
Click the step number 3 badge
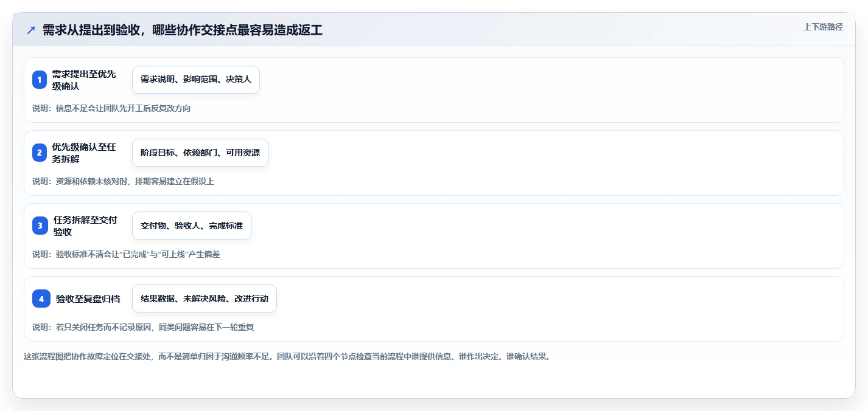click(x=40, y=226)
